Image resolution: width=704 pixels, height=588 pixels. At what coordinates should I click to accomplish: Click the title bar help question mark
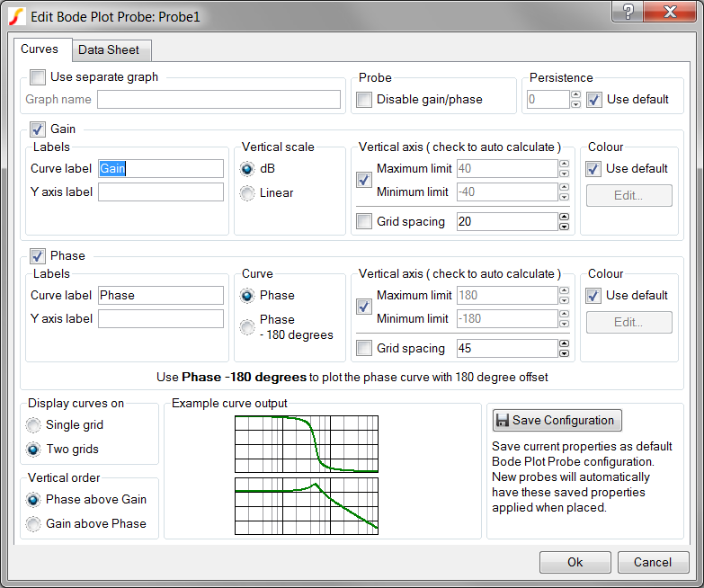click(x=627, y=13)
